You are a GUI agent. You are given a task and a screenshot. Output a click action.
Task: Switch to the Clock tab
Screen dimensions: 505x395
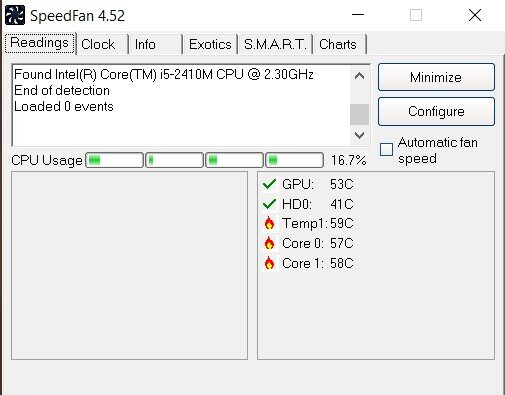[x=103, y=44]
